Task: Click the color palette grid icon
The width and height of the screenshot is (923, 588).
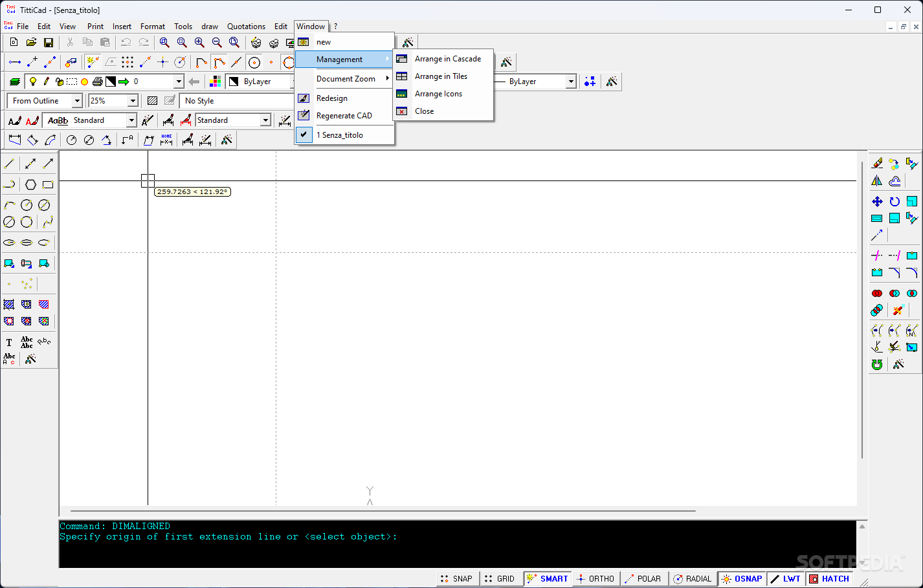Action: click(x=216, y=82)
